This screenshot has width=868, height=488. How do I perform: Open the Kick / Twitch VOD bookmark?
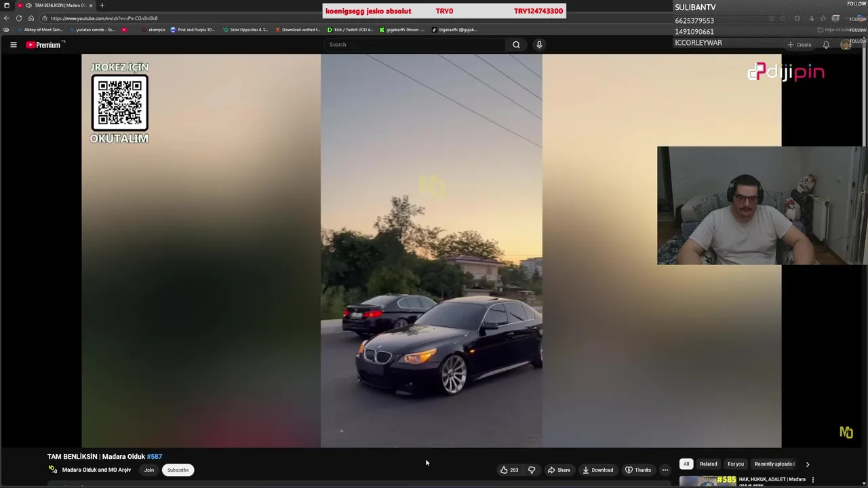click(350, 30)
